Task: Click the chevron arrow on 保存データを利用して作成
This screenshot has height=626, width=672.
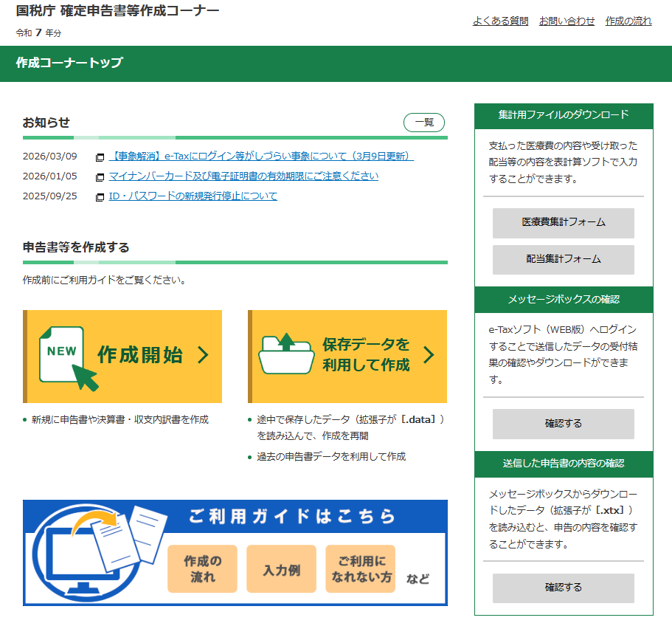Action: 429,355
